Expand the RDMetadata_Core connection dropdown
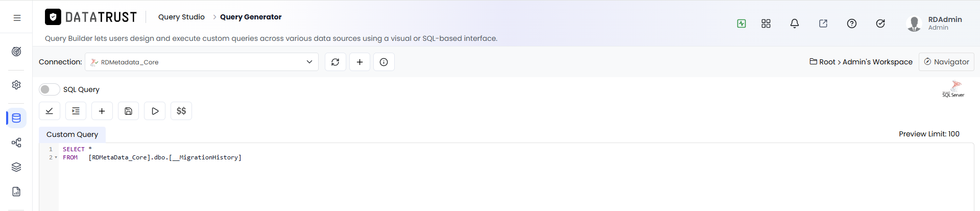This screenshot has width=980, height=211. [202, 62]
